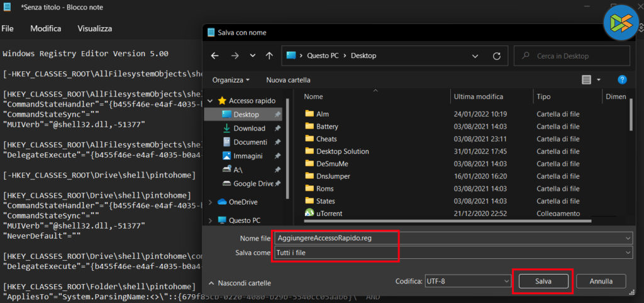Select the Immagini folder in quick access
Image resolution: width=644 pixels, height=303 pixels.
click(x=248, y=156)
